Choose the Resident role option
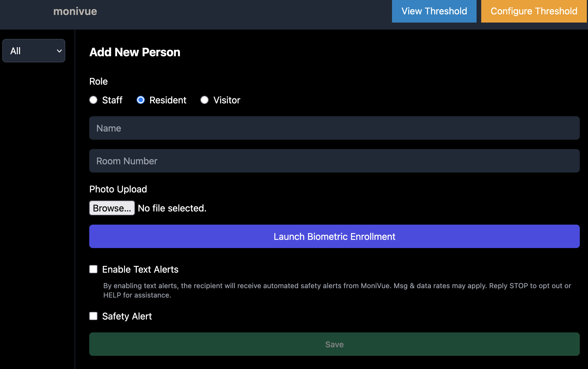The image size is (588, 369). tap(141, 100)
